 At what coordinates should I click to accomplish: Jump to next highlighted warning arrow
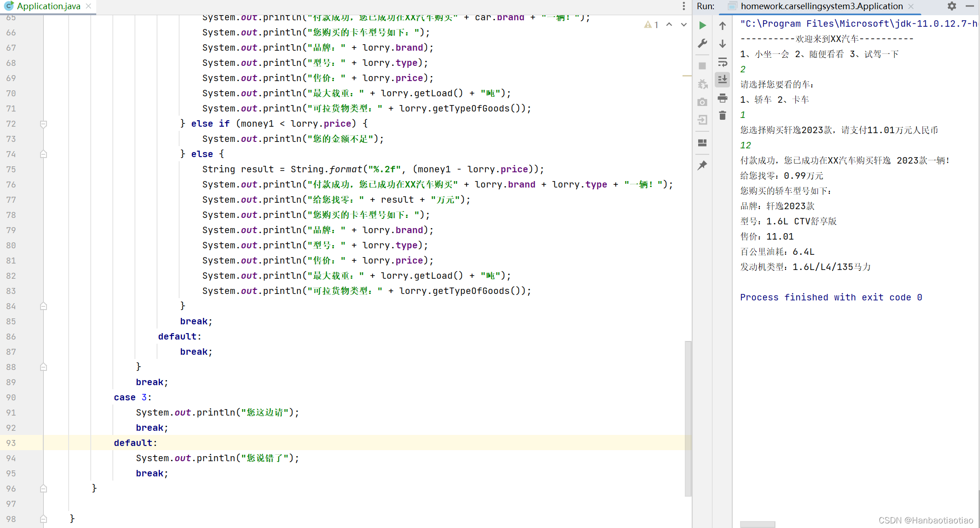coord(684,24)
